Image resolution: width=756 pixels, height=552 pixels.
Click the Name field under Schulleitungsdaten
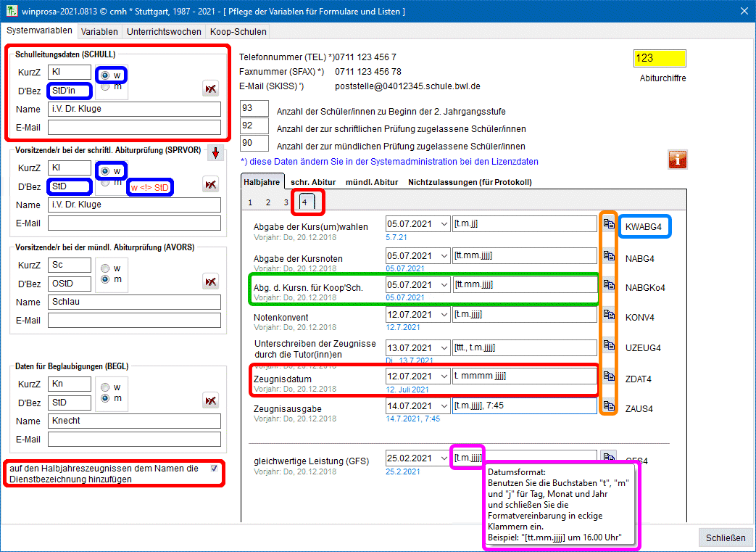click(x=134, y=110)
